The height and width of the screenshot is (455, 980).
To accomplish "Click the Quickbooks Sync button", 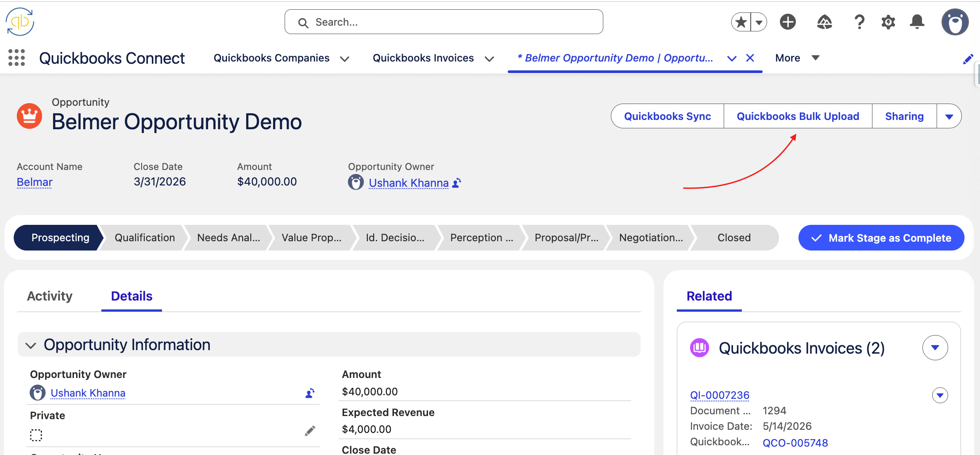I will click(667, 116).
